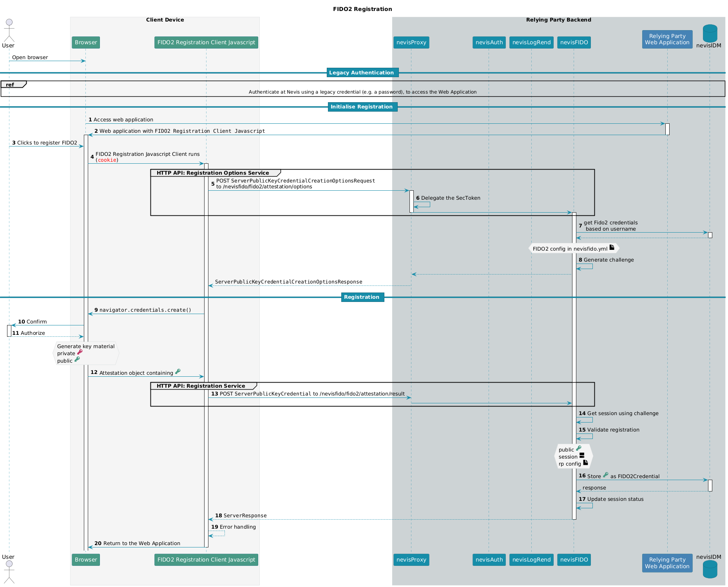Click step 20 Return to the Web Application
This screenshot has height=587, width=728.
137,543
